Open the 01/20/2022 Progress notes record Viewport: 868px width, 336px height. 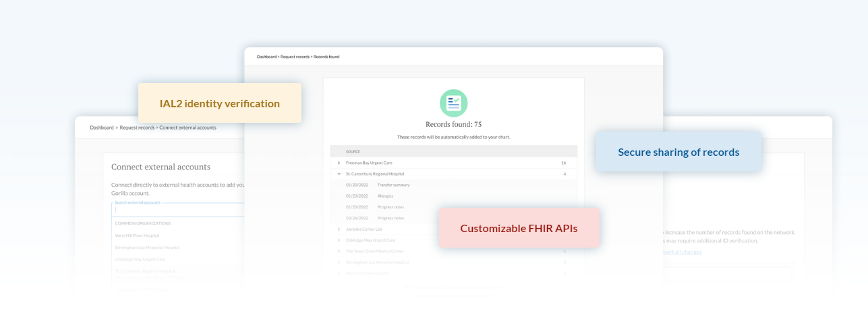tap(390, 207)
